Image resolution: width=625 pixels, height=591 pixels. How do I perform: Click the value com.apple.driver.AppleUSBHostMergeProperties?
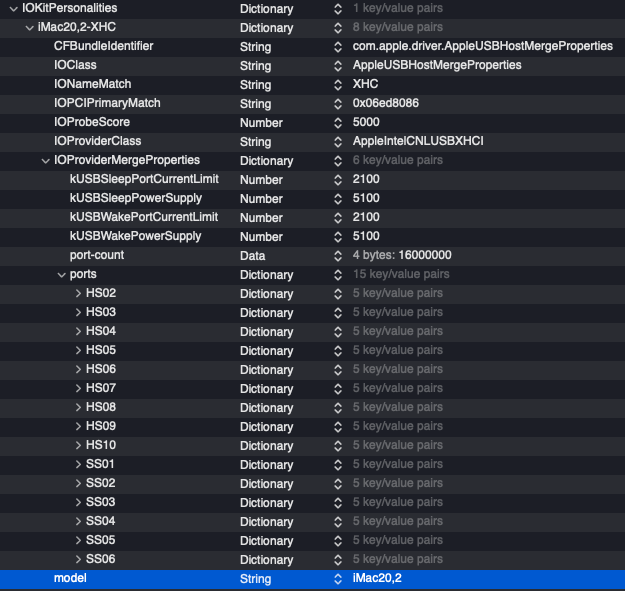click(x=483, y=46)
